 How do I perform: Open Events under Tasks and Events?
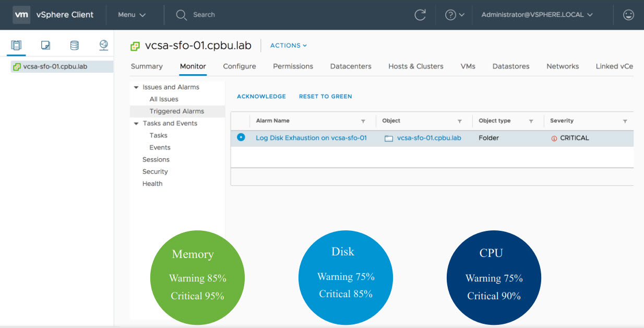pos(160,147)
